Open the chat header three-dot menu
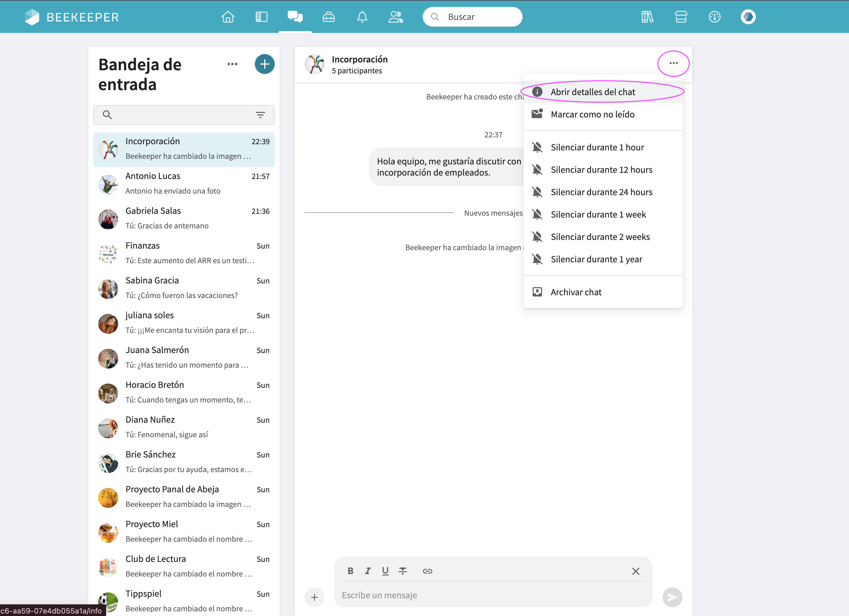Viewport: 849px width, 616px height. point(673,63)
